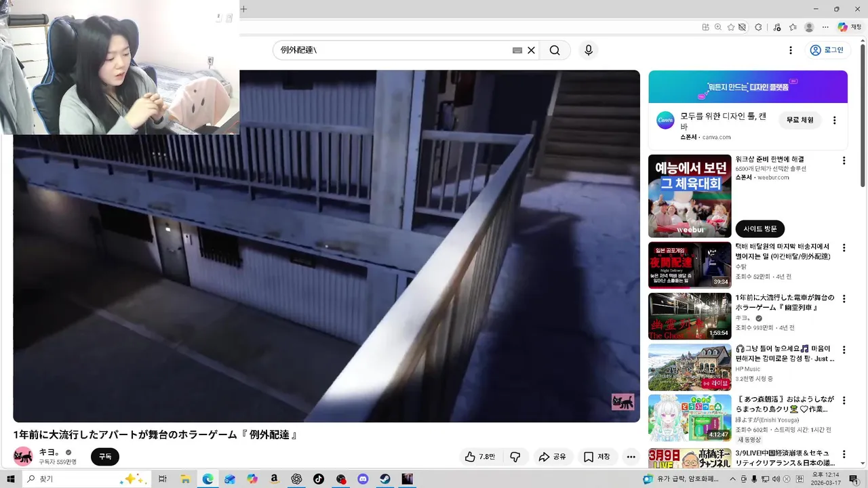
Task: Open File Explorer from taskbar
Action: tap(185, 479)
